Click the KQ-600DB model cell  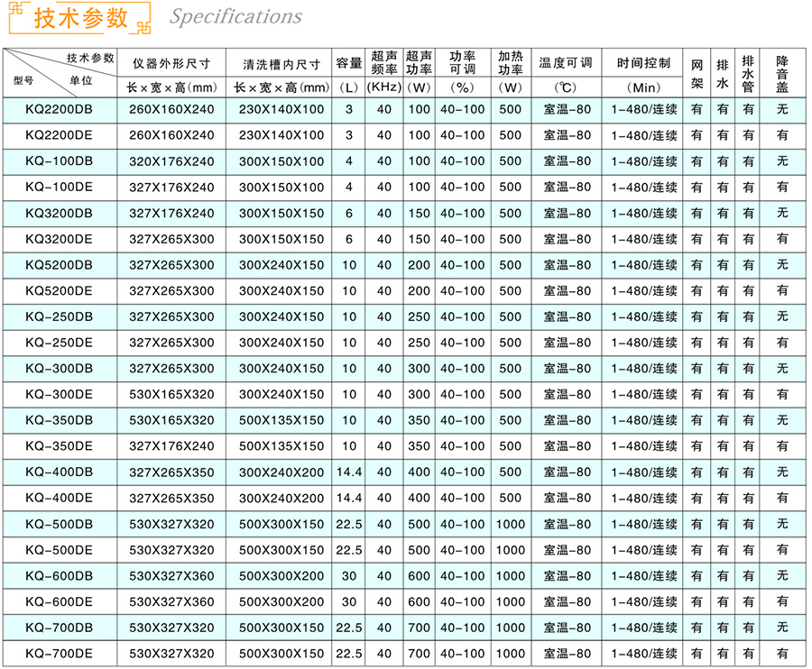59,576
